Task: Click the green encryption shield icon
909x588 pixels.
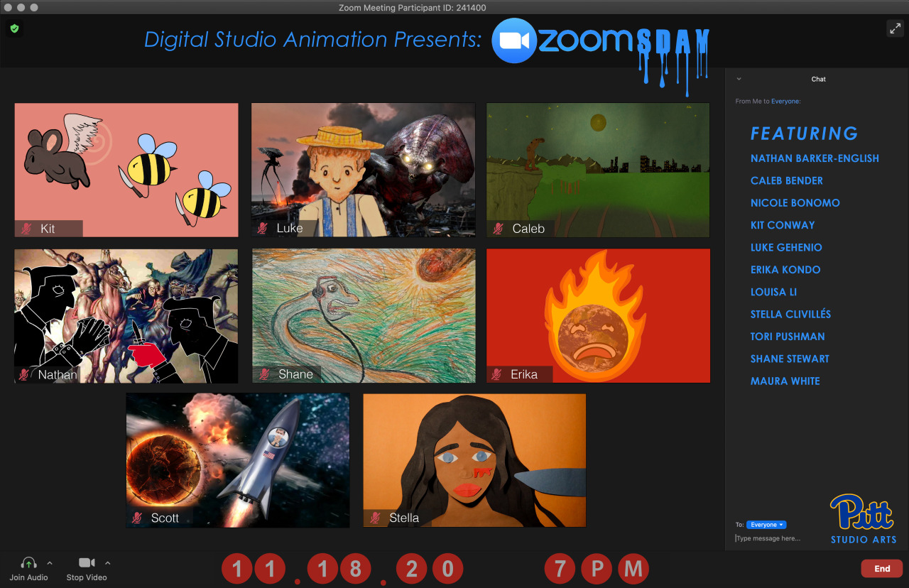Action: click(x=14, y=29)
